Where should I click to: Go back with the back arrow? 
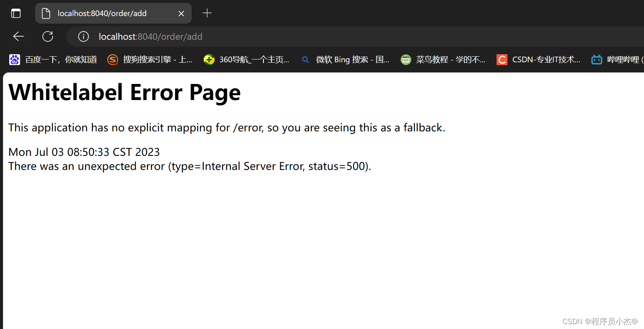pyautogui.click(x=18, y=37)
